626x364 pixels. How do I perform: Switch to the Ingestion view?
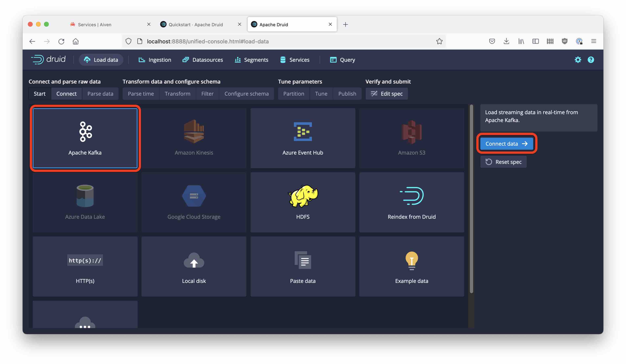pyautogui.click(x=155, y=60)
